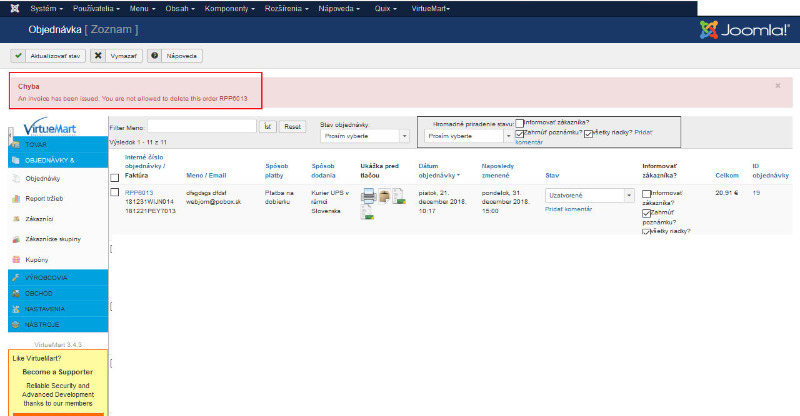
Task: Sort by Celkom column
Action: [727, 175]
